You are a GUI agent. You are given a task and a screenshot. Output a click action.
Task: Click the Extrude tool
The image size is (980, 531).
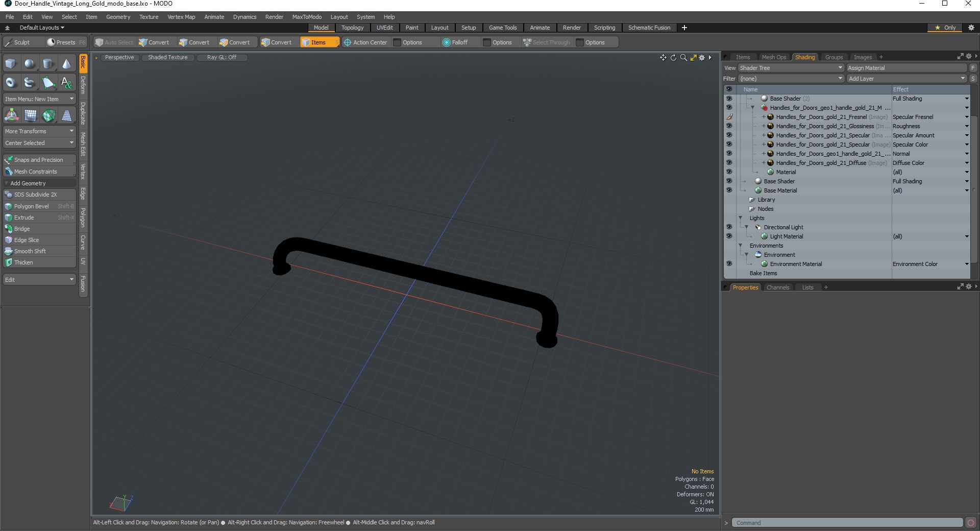pos(39,218)
